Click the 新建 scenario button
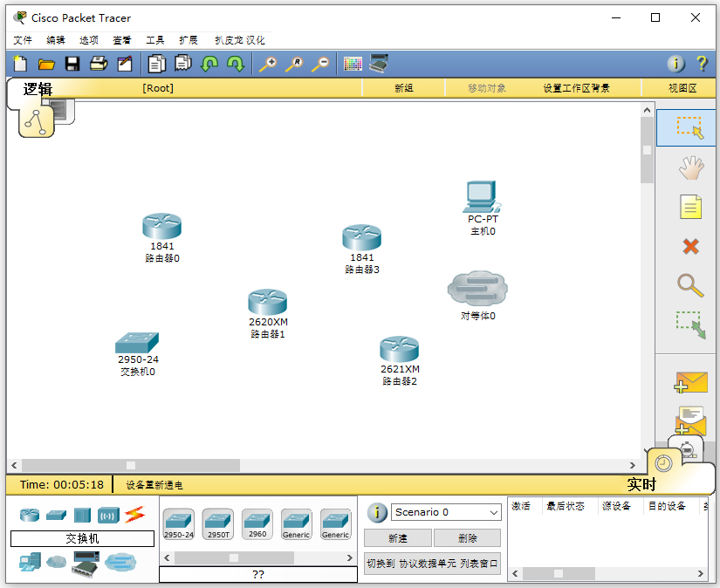This screenshot has width=720, height=588. point(397,537)
